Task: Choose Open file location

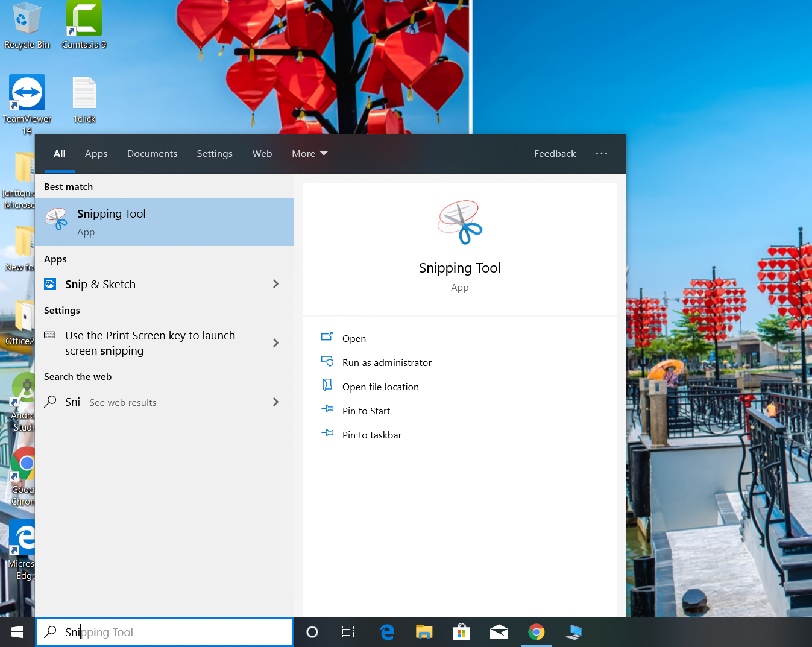Action: 380,387
